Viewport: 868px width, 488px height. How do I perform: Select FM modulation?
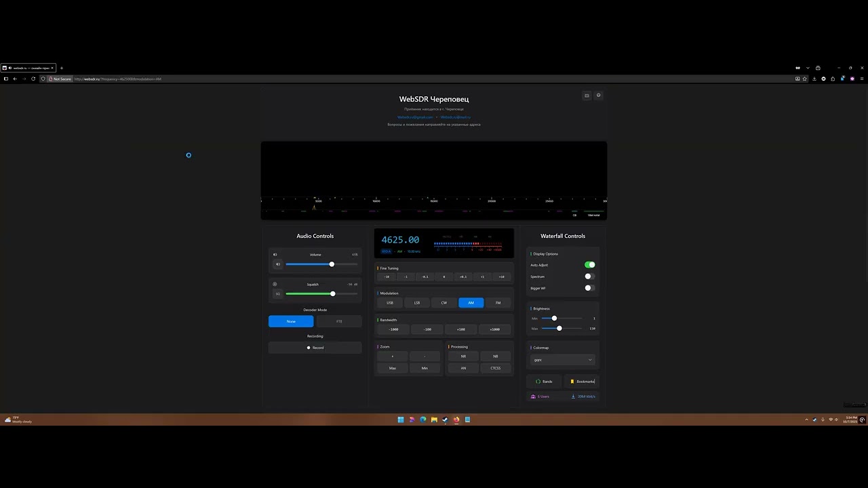tap(498, 303)
